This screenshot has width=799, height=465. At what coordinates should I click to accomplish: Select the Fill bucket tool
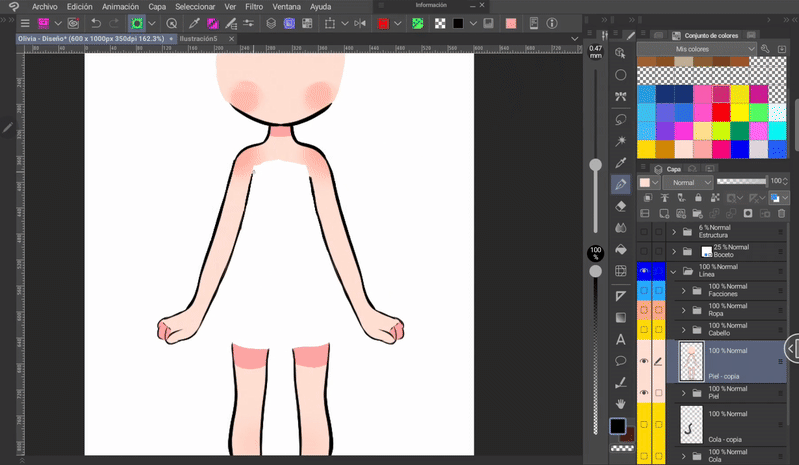[x=621, y=250]
